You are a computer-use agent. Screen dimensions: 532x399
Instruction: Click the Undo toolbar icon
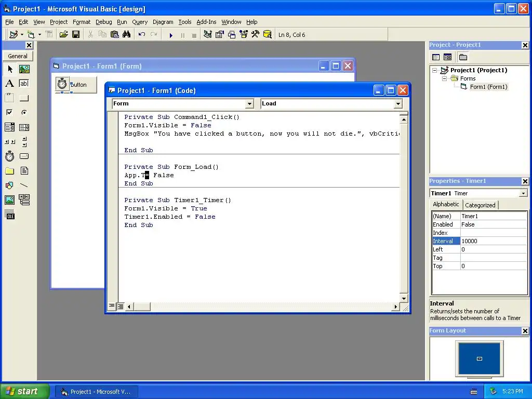click(x=142, y=35)
